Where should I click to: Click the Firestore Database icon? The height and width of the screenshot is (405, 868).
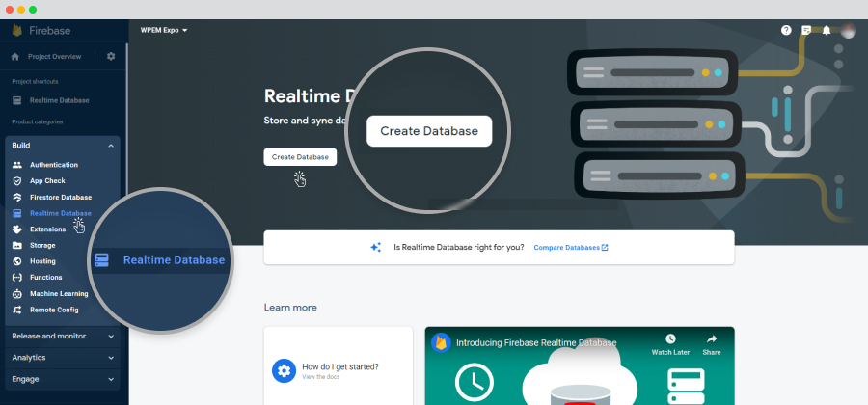17,197
